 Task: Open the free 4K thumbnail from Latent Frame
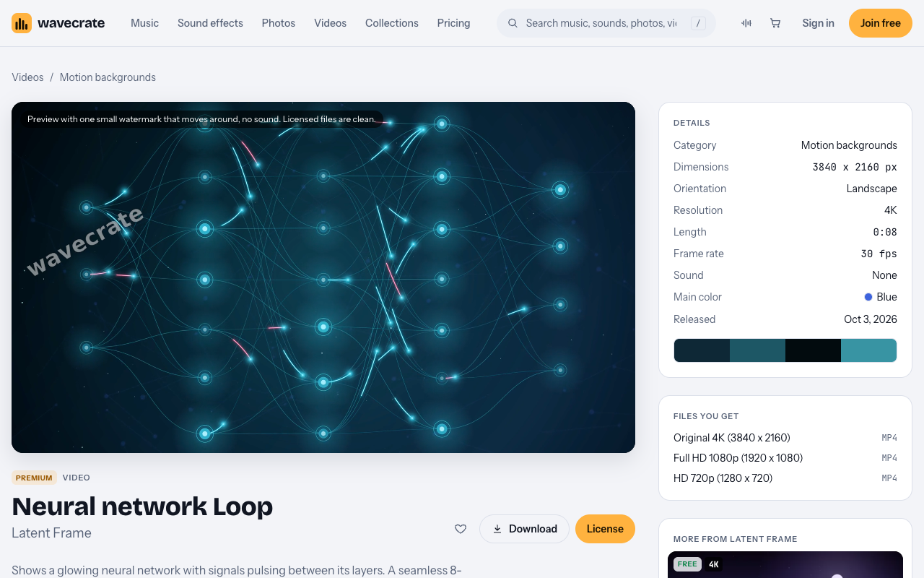click(x=785, y=565)
